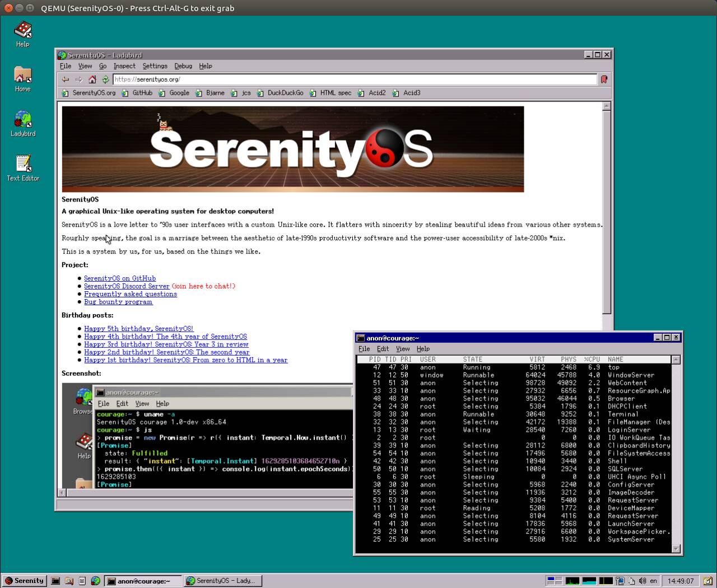Click the taskbar clock showing 14:49:07
Screen dimensions: 717x588
[x=681, y=581]
